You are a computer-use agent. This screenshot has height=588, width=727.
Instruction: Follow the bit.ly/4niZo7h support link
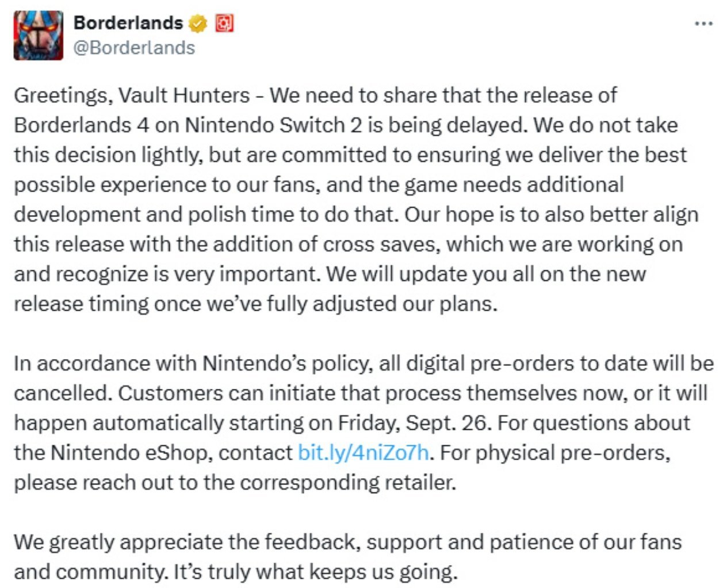(363, 453)
